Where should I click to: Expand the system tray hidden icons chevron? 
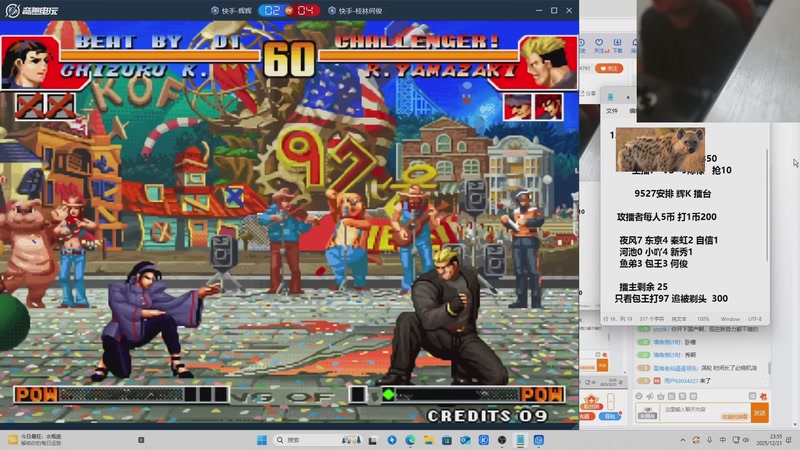click(683, 440)
